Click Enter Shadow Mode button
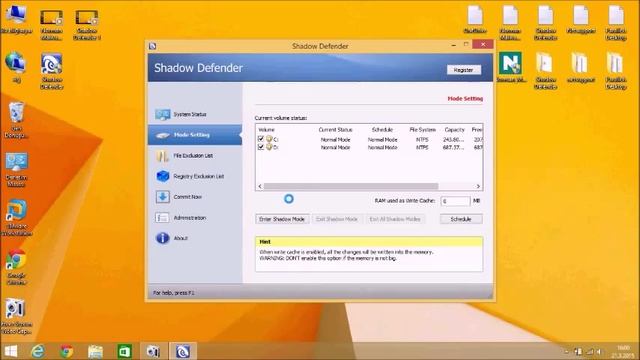The image size is (640, 360). (x=282, y=219)
